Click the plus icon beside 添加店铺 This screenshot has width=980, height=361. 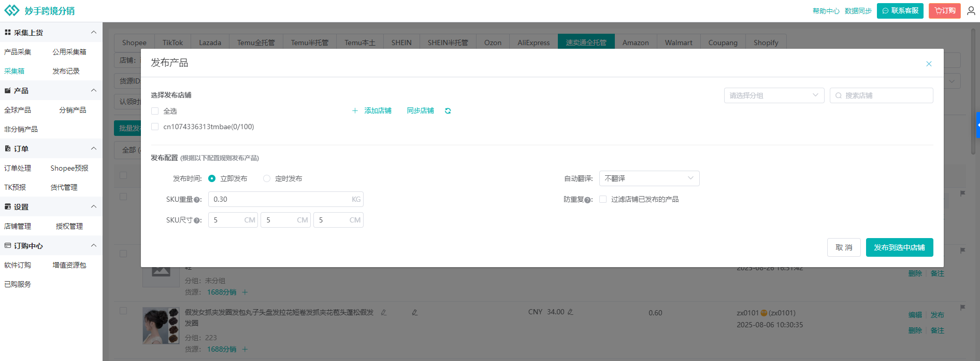point(355,111)
